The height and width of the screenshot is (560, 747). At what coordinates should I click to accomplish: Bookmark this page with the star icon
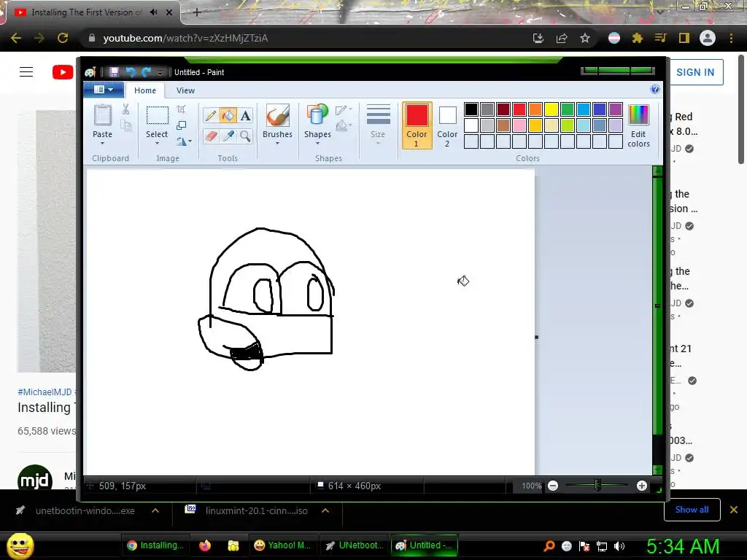pos(585,38)
